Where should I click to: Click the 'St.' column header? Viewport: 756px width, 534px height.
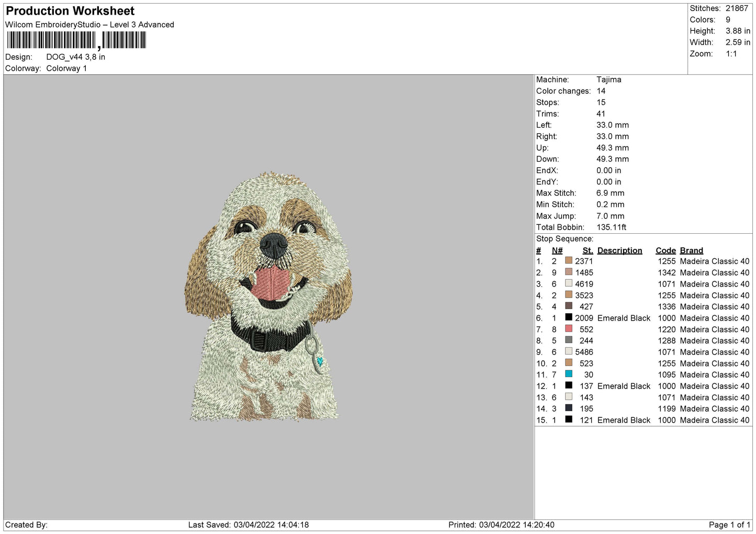tap(588, 251)
